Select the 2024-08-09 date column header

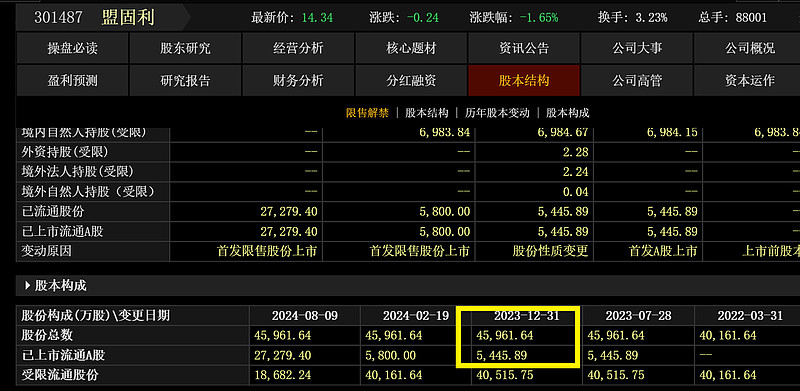click(305, 315)
